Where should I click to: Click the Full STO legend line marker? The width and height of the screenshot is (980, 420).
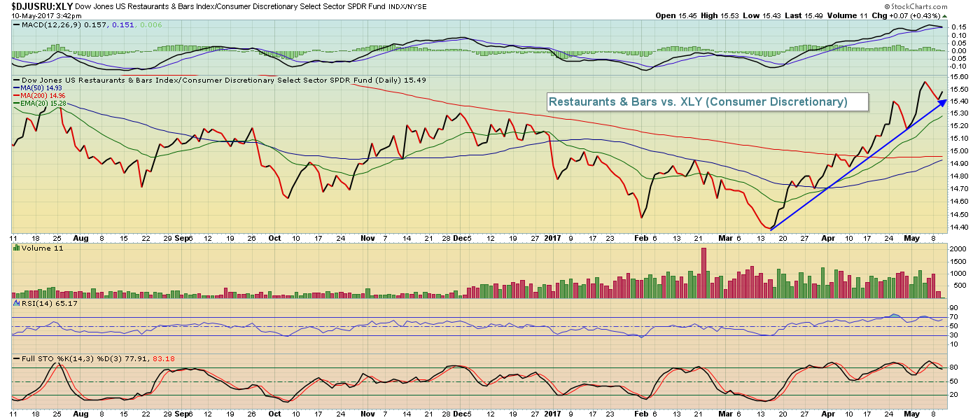[17, 358]
